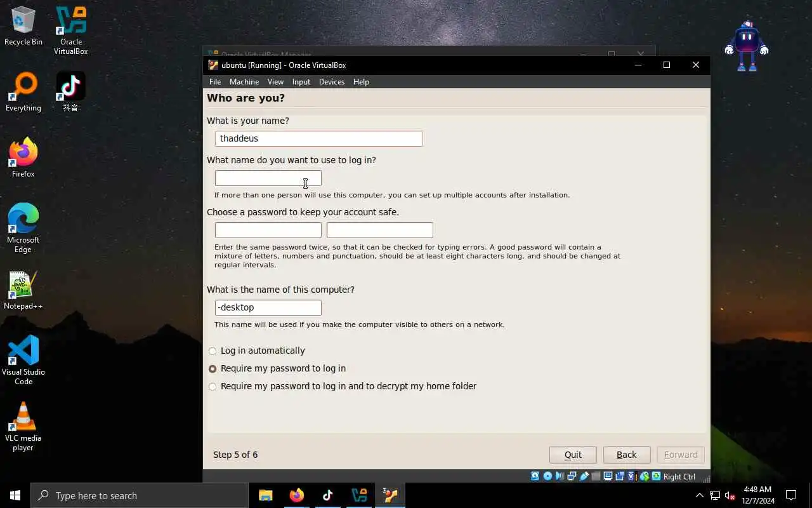The height and width of the screenshot is (508, 812).
Task: Click the 'Step 5 of 6' label
Action: (235, 455)
